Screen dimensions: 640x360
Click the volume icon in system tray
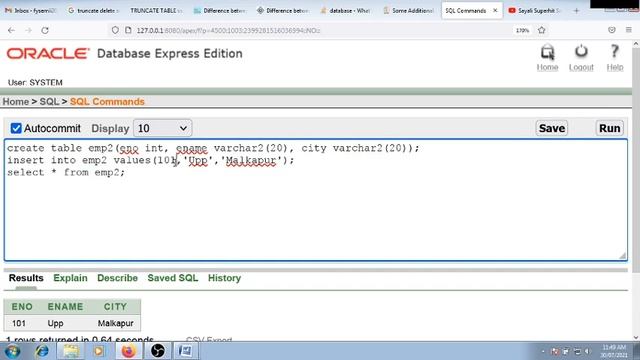pos(587,351)
